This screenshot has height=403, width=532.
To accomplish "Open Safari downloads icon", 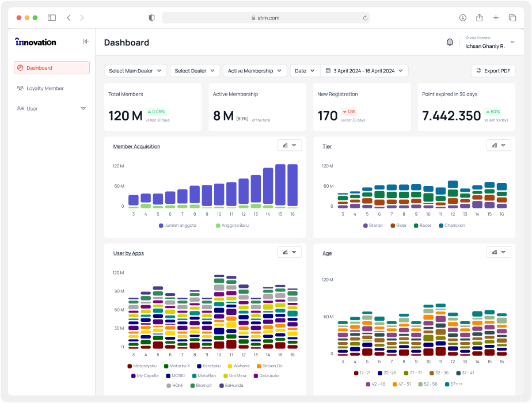I will (463, 18).
